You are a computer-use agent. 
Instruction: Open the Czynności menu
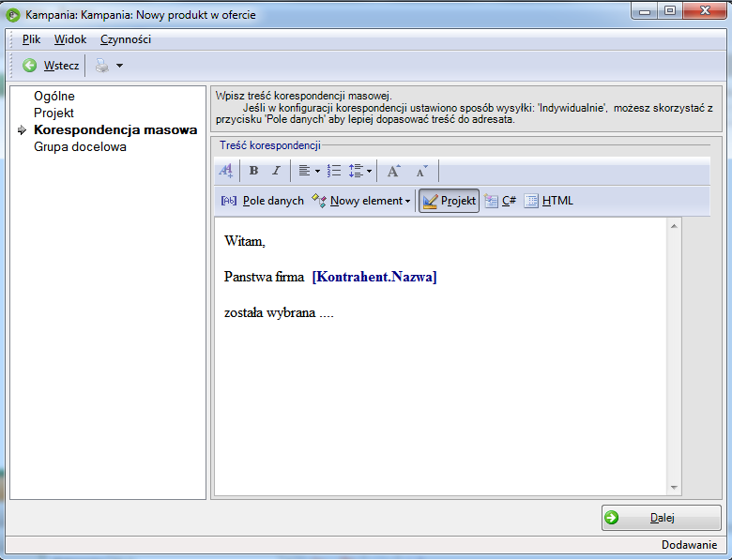(126, 39)
